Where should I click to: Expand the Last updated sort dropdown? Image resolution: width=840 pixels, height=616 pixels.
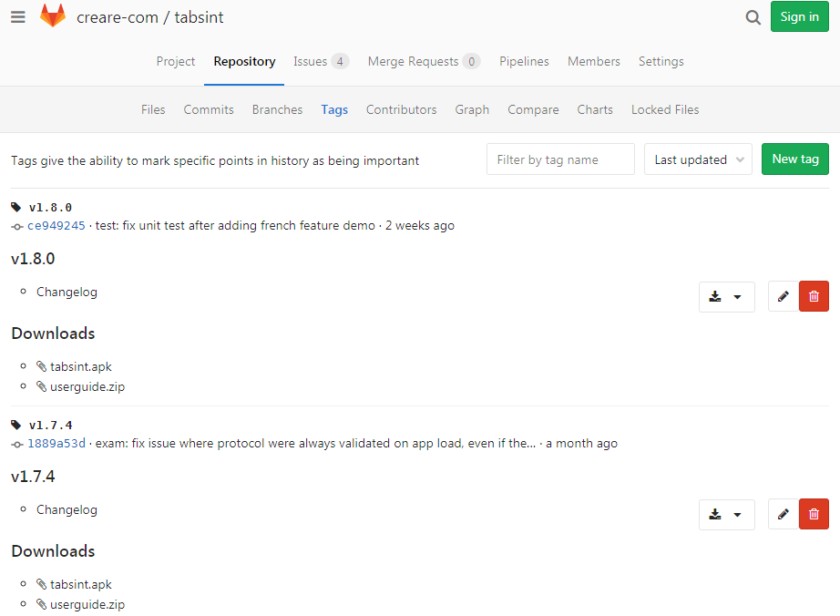tap(698, 159)
